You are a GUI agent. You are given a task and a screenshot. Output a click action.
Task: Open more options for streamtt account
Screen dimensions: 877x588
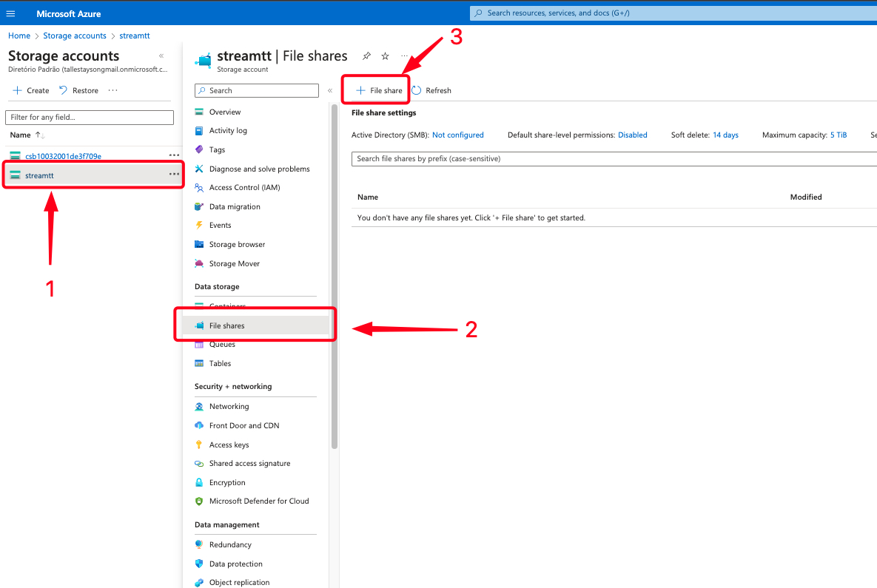coord(174,175)
